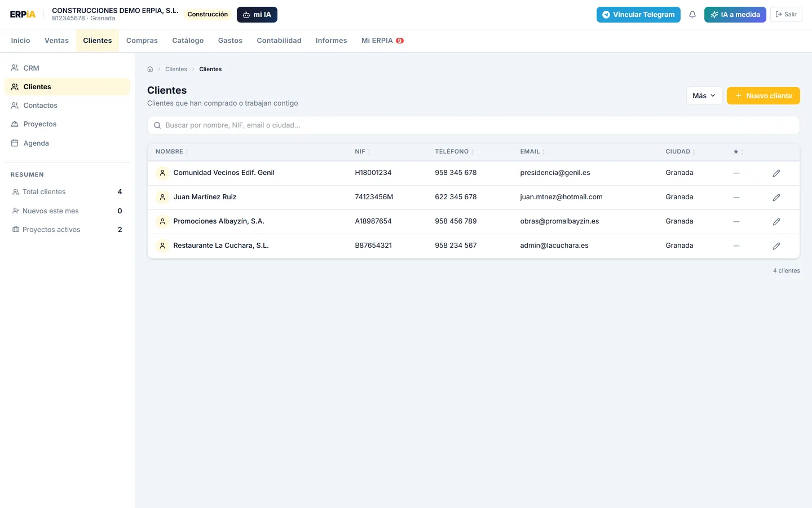Viewport: 812px width, 508px height.
Task: Click the search magnifier icon
Action: pyautogui.click(x=157, y=125)
